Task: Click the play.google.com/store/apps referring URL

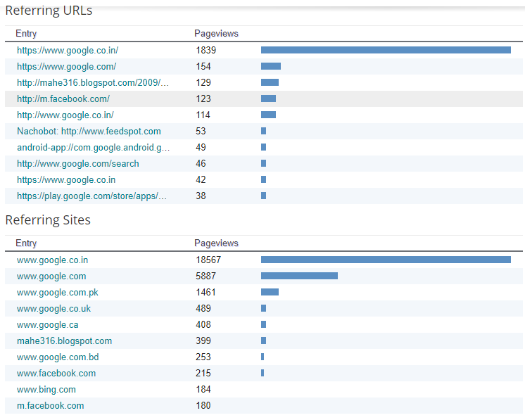Action: [x=92, y=196]
